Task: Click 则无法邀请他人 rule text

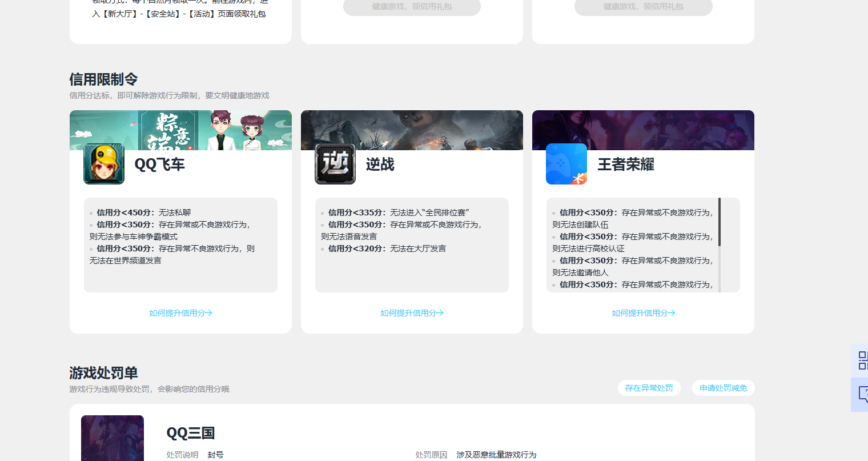Action: click(x=580, y=272)
